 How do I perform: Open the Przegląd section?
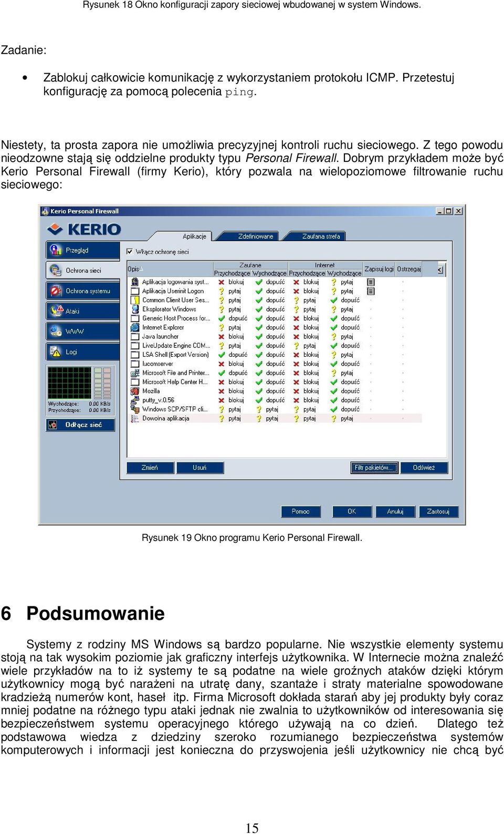point(83,250)
